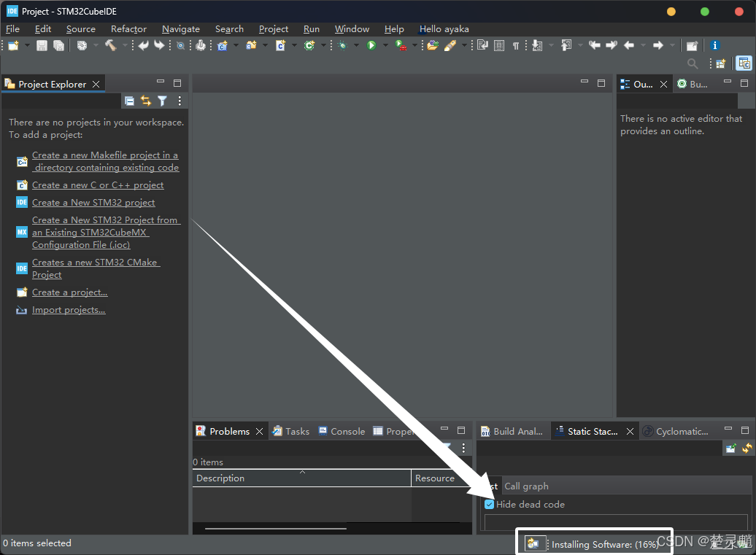
Task: Select the Call graph tab
Action: [x=527, y=486]
